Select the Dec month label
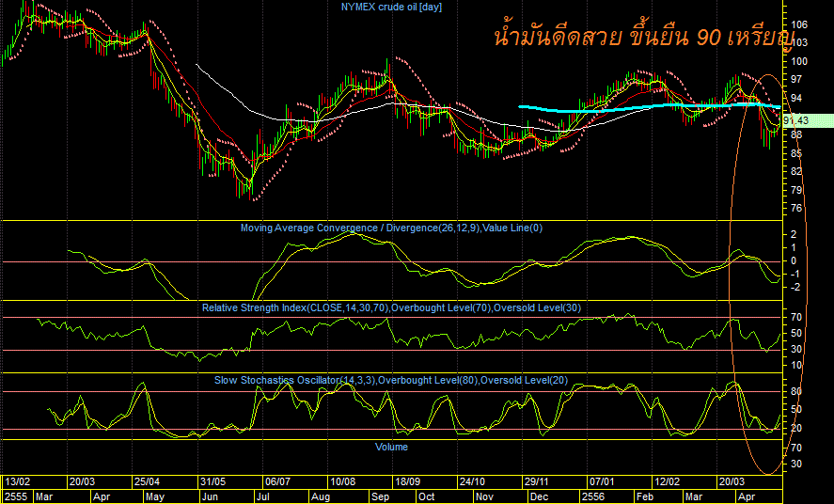This screenshot has width=834, height=504. click(540, 496)
